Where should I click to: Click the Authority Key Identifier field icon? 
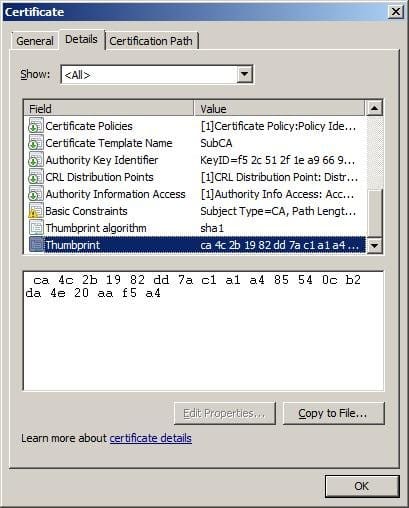(36, 160)
